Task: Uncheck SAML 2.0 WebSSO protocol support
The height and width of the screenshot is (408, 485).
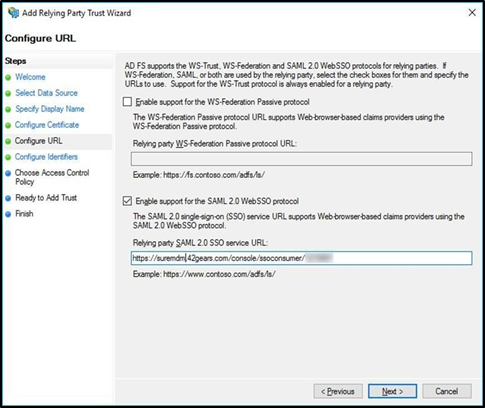Action: pyautogui.click(x=127, y=201)
